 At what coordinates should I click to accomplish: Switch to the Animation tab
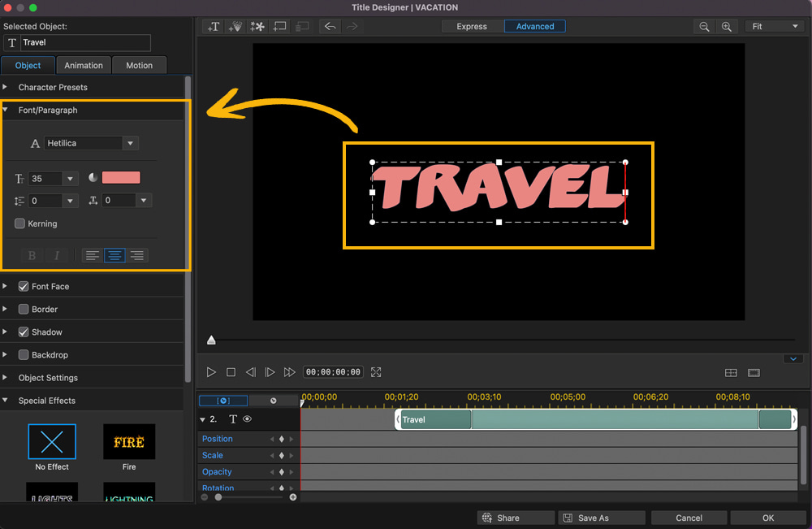(84, 65)
